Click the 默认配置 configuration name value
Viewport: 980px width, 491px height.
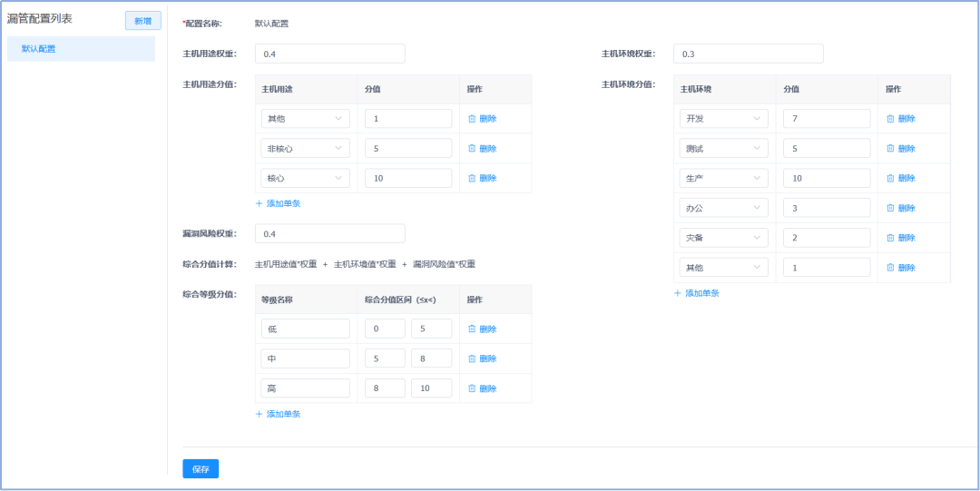(x=271, y=24)
